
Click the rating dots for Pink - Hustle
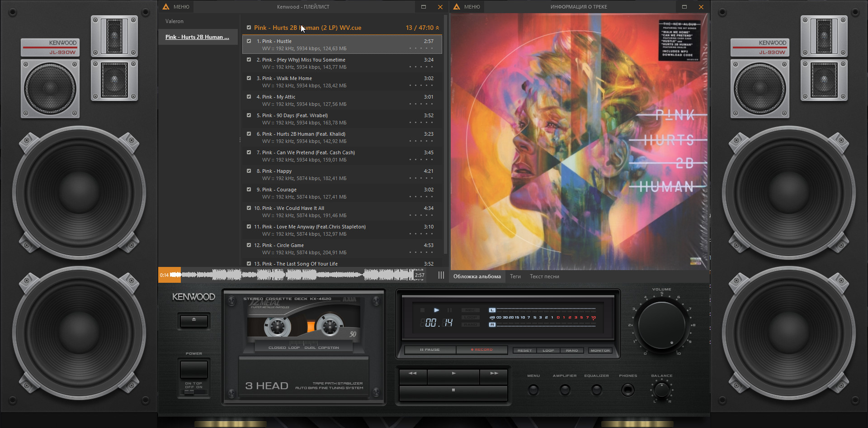pos(421,48)
